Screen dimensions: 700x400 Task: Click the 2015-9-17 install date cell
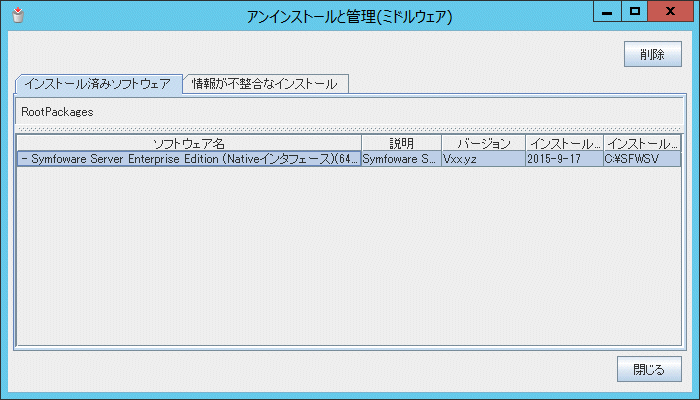565,159
